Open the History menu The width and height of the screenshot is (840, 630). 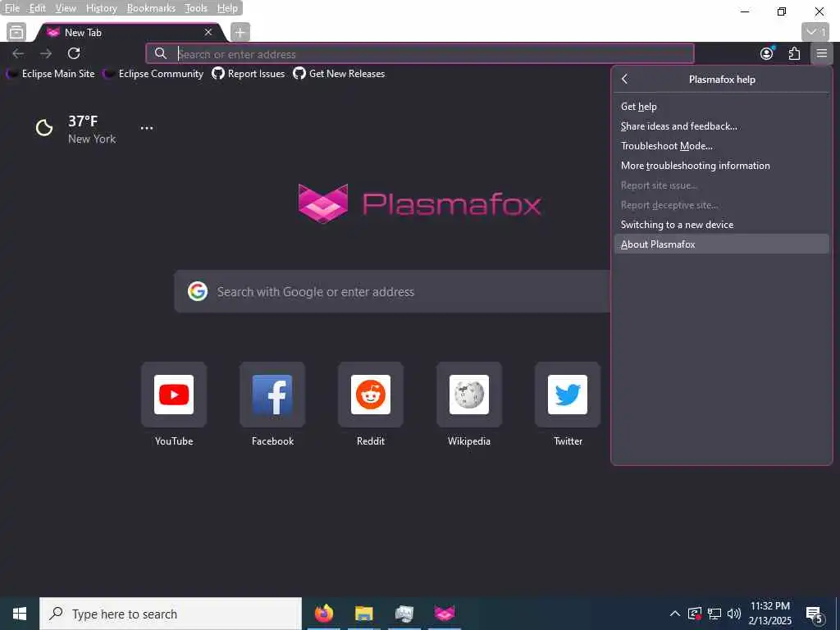point(101,8)
